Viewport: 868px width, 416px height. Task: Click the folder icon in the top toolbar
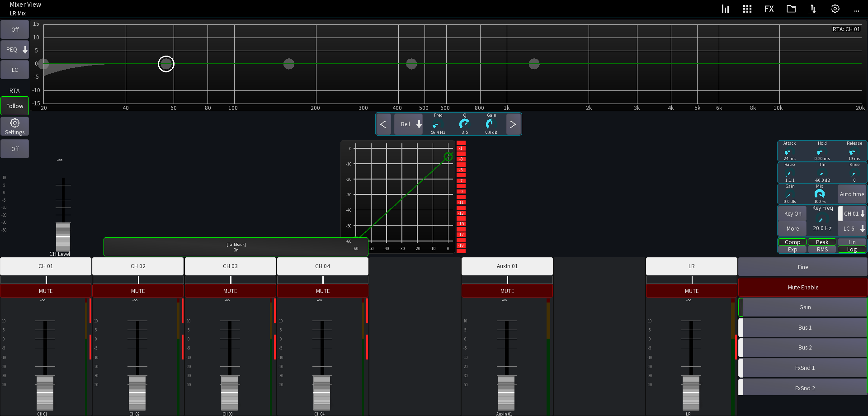tap(791, 9)
